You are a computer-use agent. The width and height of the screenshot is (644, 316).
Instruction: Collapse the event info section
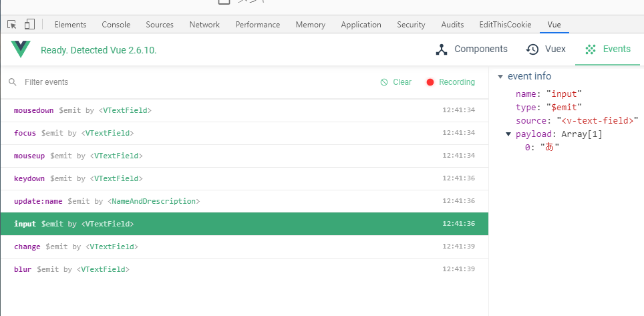[500, 77]
